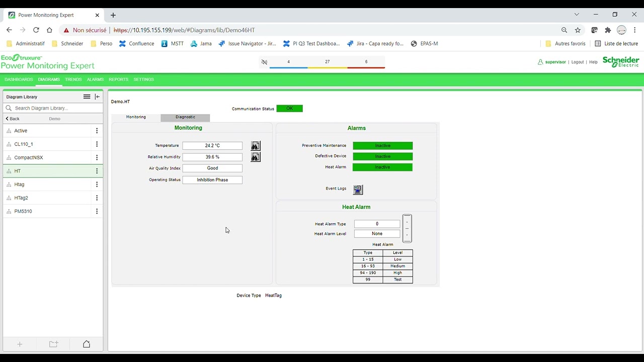644x362 pixels.
Task: Click the Temperature value 24.2 °C
Action: [x=212, y=146]
